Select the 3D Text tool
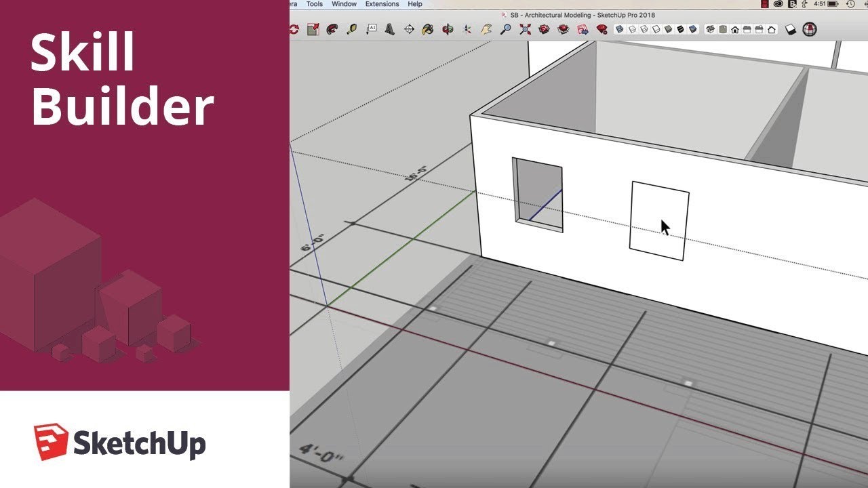The width and height of the screenshot is (868, 488). 390,28
